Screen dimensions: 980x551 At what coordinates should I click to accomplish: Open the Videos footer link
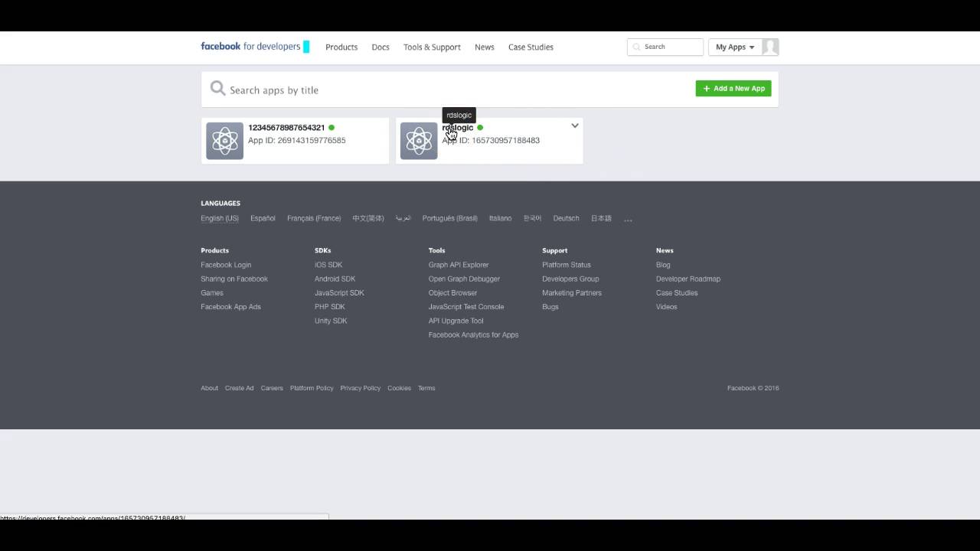point(667,307)
